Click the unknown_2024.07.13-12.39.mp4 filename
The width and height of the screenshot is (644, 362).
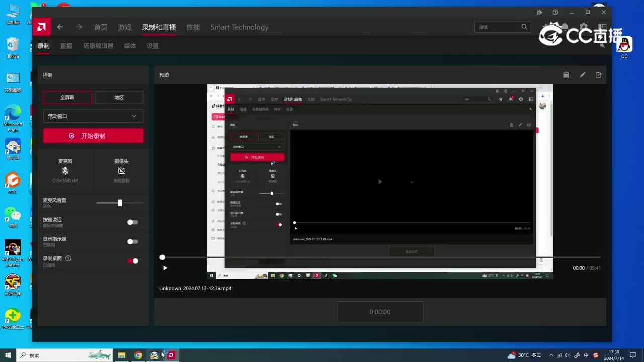196,288
